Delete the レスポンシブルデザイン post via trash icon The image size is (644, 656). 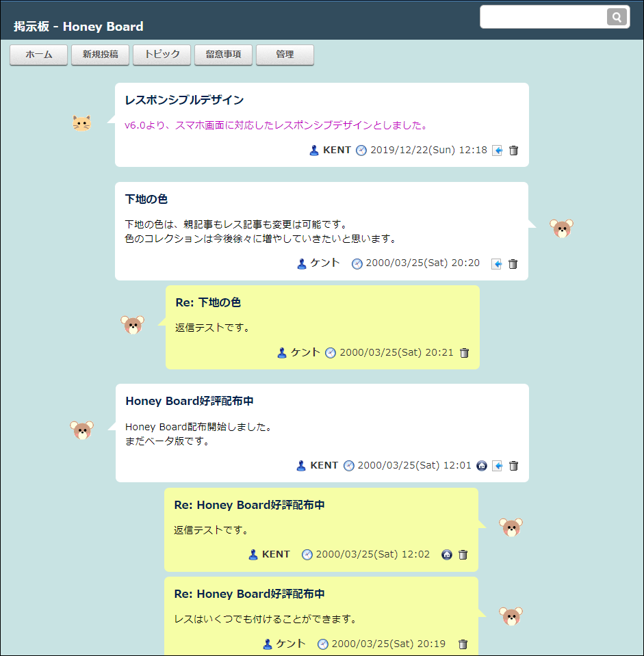click(513, 150)
